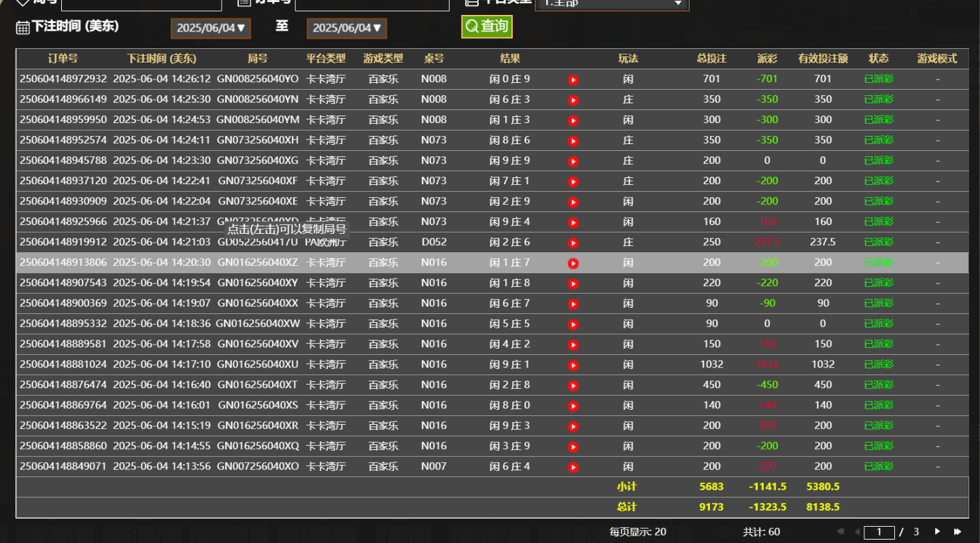The height and width of the screenshot is (543, 980).
Task: Open replay icon for round GN073256040XH
Action: [x=573, y=141]
